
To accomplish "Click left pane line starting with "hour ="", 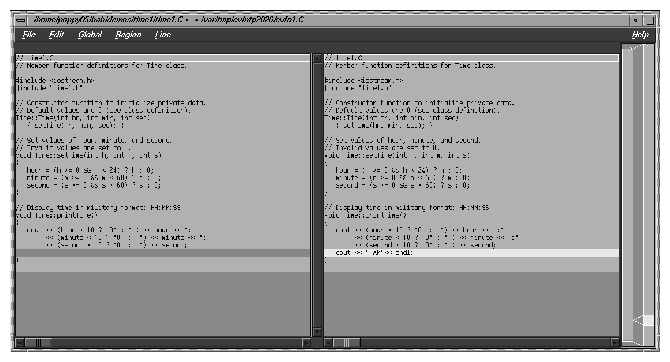I will (90, 170).
